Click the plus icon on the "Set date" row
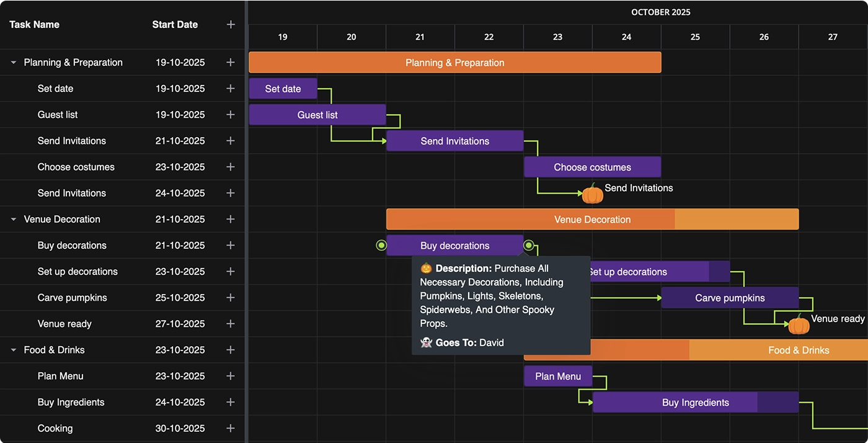868x443 pixels. pos(231,88)
